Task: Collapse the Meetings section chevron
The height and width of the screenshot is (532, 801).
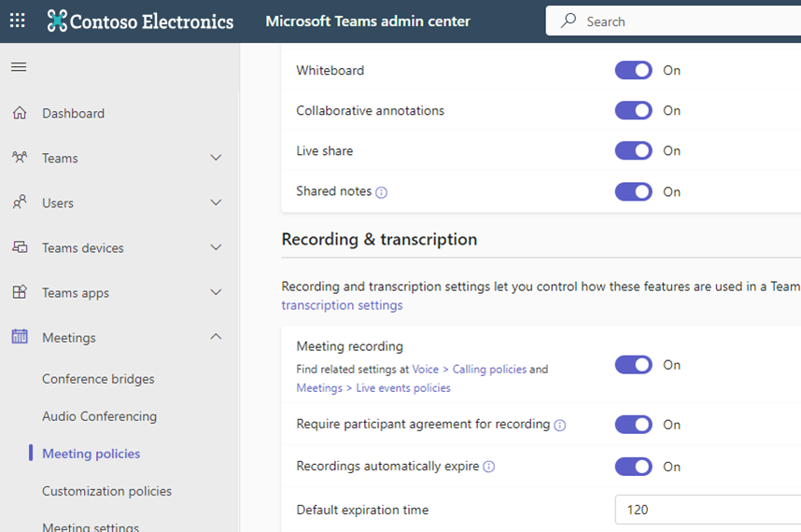Action: [216, 336]
